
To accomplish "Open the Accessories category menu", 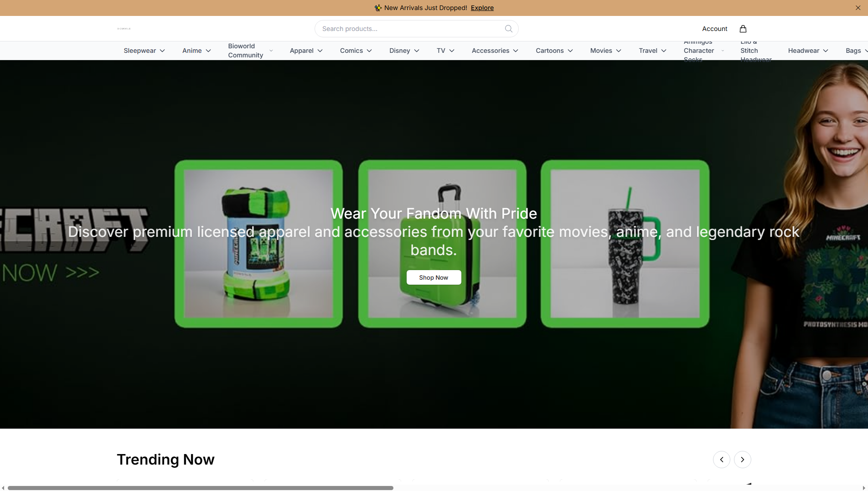I will point(495,51).
